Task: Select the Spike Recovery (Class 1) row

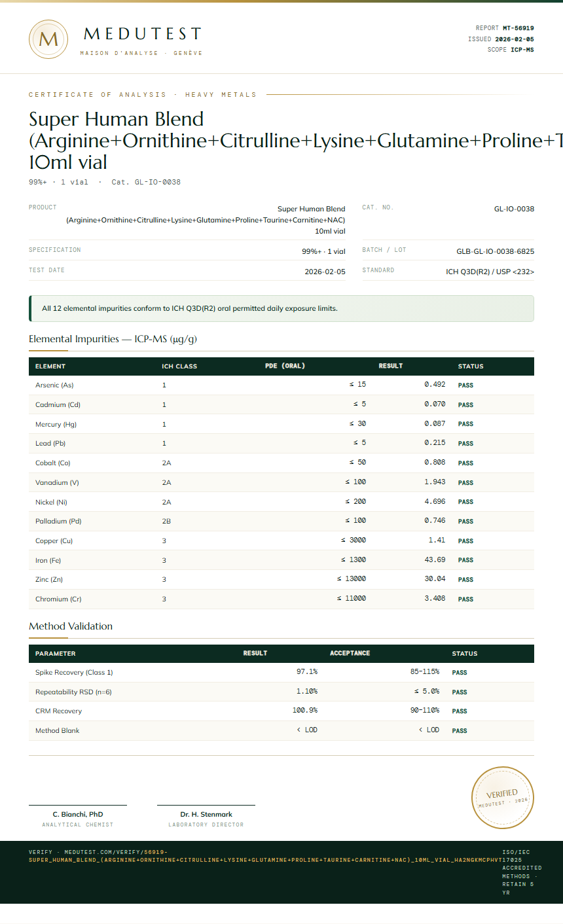Action: [x=281, y=672]
